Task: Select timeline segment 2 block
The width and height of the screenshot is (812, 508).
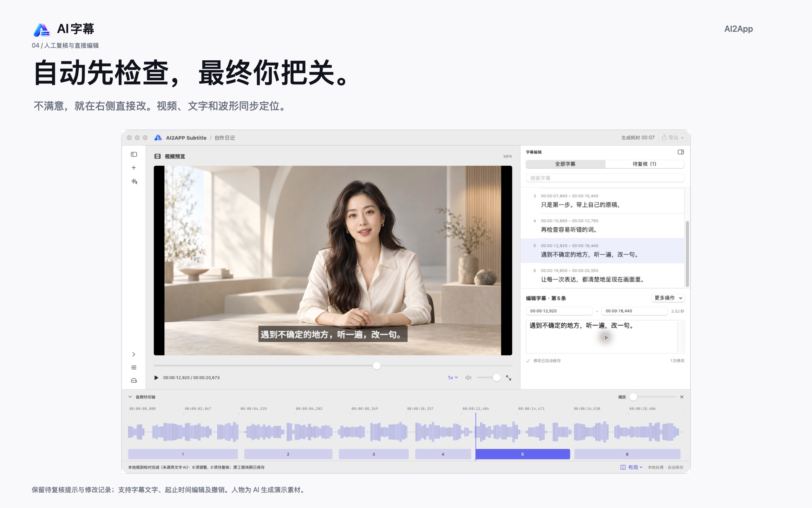Action: tap(288, 454)
